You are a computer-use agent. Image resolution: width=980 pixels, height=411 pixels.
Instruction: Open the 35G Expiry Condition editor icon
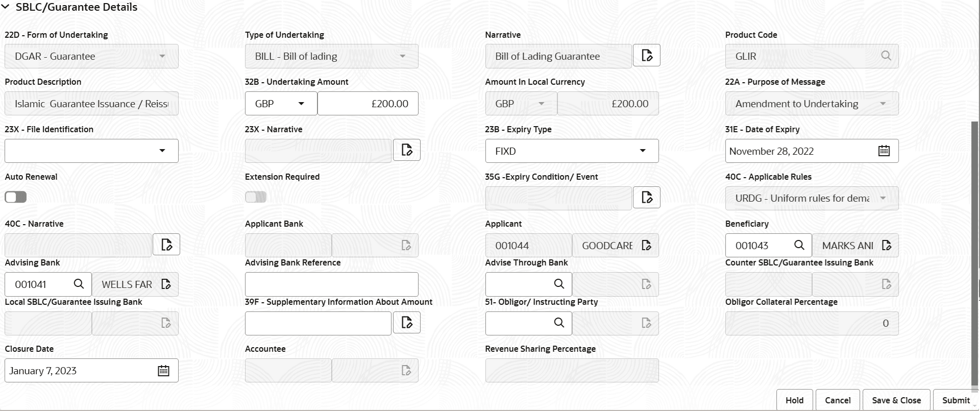[646, 197]
